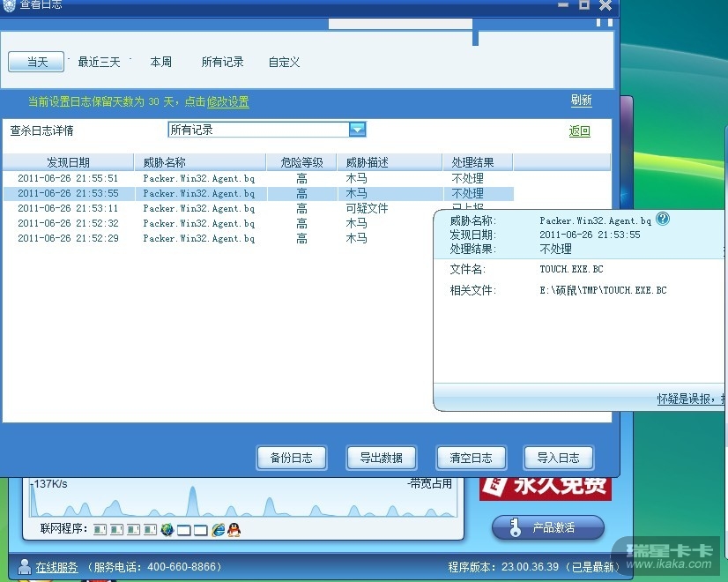Sort by the 发现日期 column header
Screen dimensions: 728x582
(68, 162)
